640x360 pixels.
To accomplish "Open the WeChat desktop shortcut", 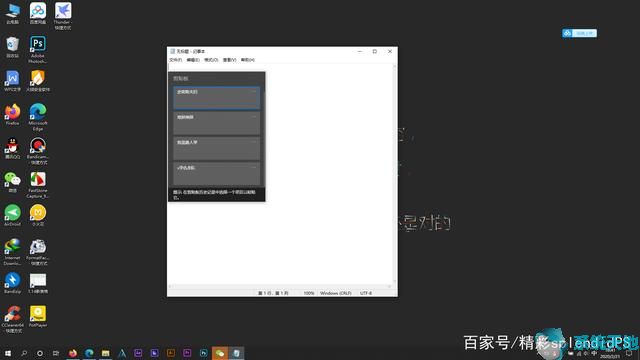I will (13, 182).
